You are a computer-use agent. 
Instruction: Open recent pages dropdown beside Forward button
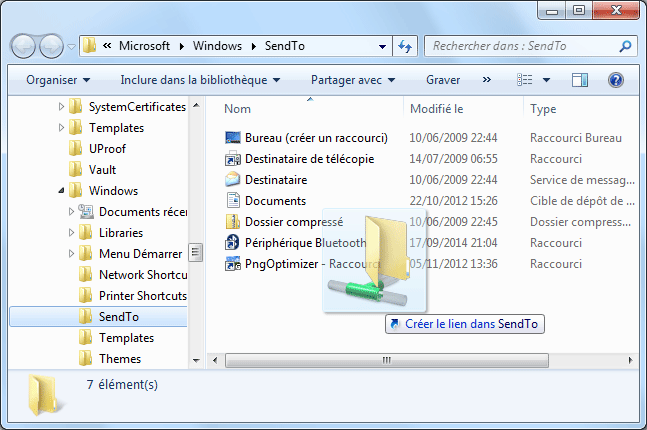tap(71, 47)
